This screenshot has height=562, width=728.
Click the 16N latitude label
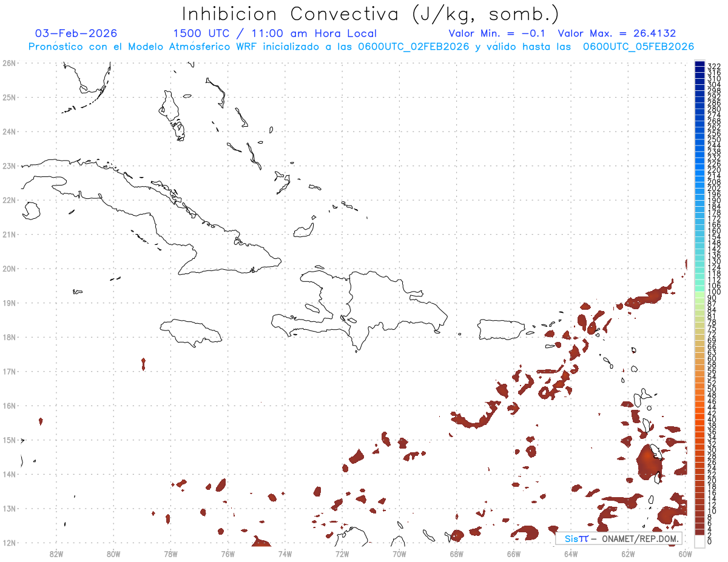click(x=9, y=405)
